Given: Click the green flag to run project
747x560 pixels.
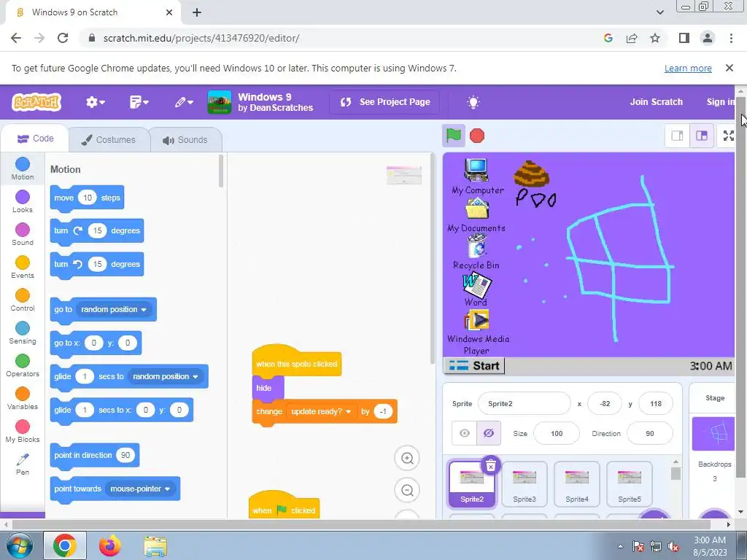Looking at the screenshot, I should click(454, 136).
